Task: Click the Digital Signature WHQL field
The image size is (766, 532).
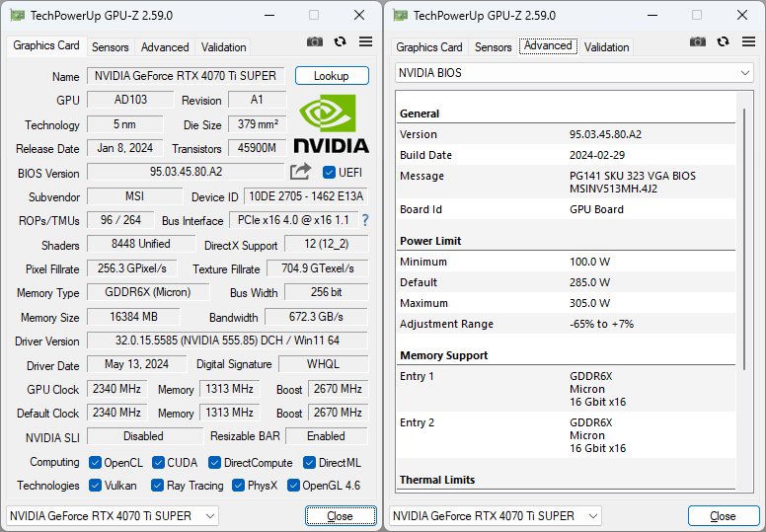Action: [323, 364]
